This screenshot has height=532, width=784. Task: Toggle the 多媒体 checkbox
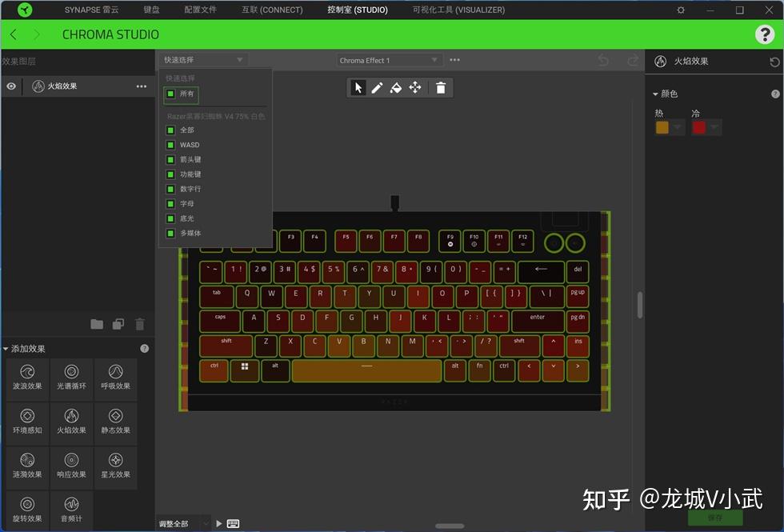point(170,234)
